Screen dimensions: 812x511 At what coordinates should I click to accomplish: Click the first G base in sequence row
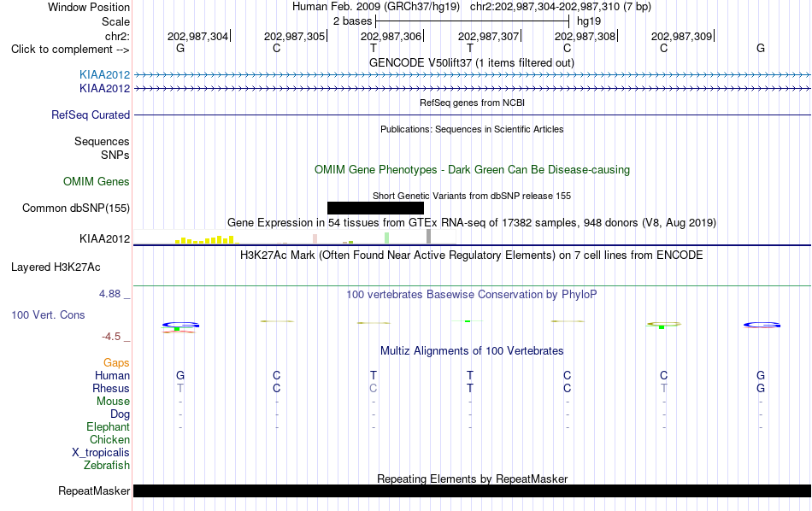(x=180, y=48)
